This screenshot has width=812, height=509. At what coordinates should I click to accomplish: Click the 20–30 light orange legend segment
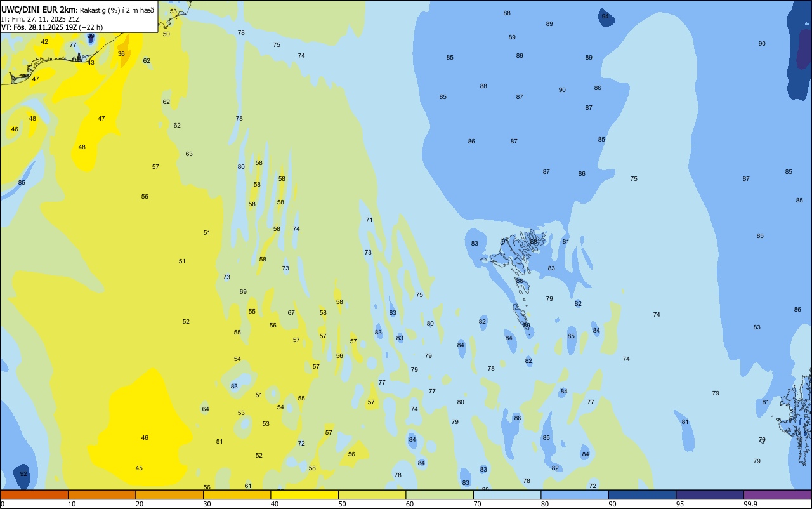(169, 494)
